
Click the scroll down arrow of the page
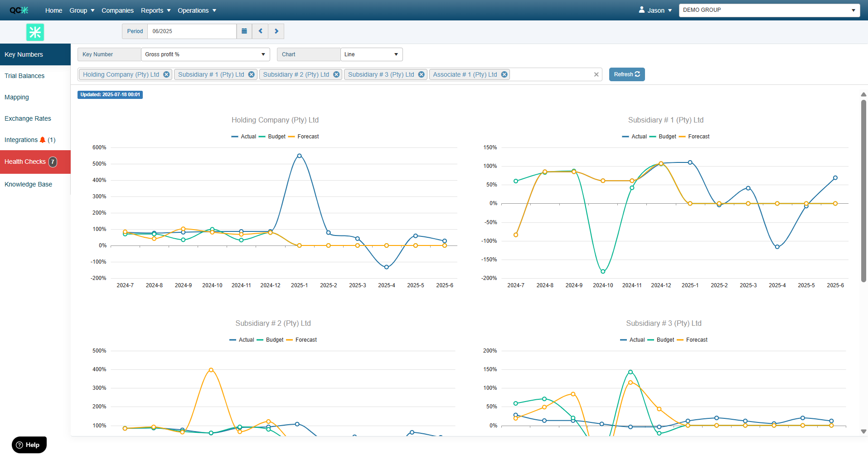[x=863, y=432]
